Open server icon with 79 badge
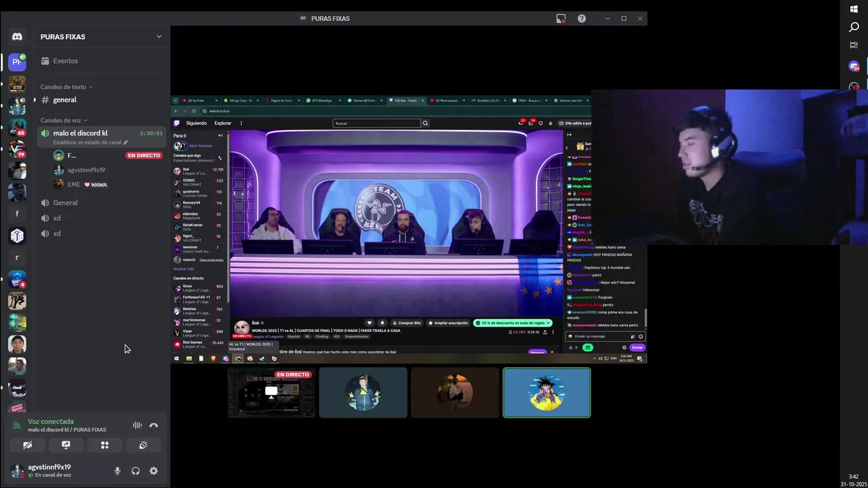This screenshot has width=868, height=488. click(x=17, y=148)
